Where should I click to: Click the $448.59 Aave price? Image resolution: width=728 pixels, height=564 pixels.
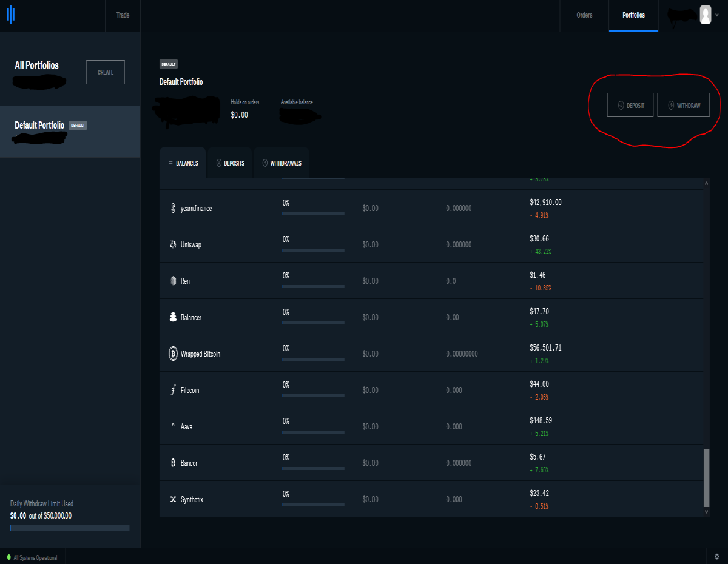click(x=541, y=420)
